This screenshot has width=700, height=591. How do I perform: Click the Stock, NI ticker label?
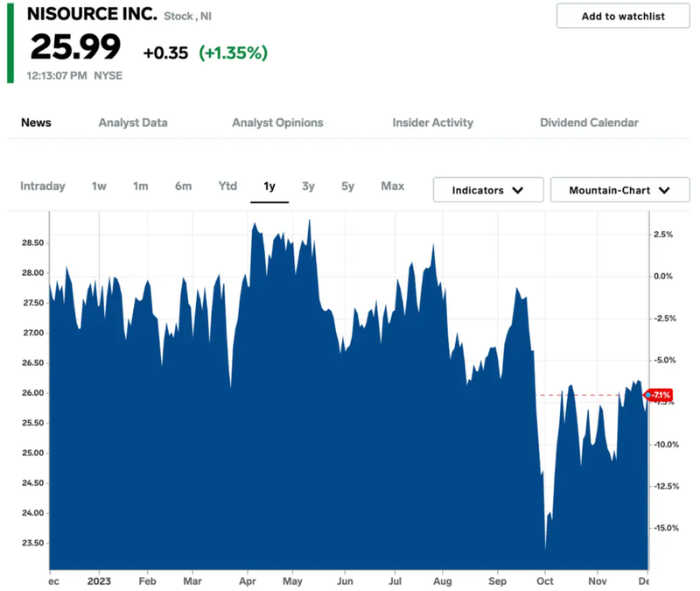pyautogui.click(x=187, y=16)
